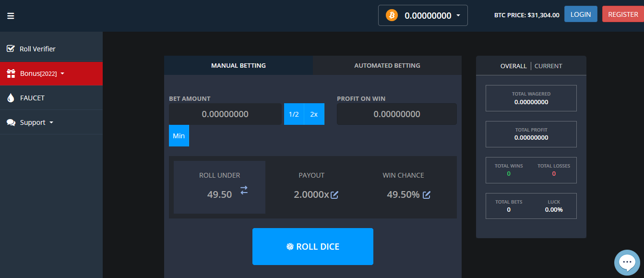This screenshot has height=278, width=644.
Task: Expand the Bonus[2022] menu
Action: [51, 73]
